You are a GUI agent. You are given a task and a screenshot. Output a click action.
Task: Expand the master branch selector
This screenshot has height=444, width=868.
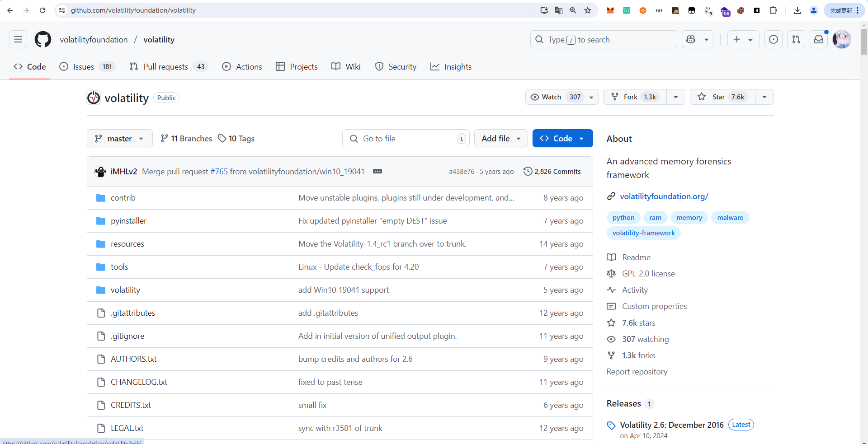click(x=119, y=138)
